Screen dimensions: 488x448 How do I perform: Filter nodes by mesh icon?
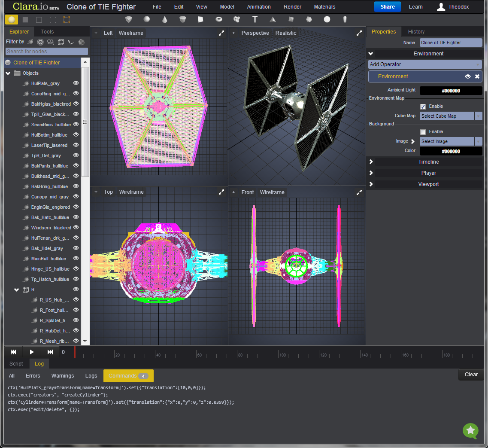point(30,42)
